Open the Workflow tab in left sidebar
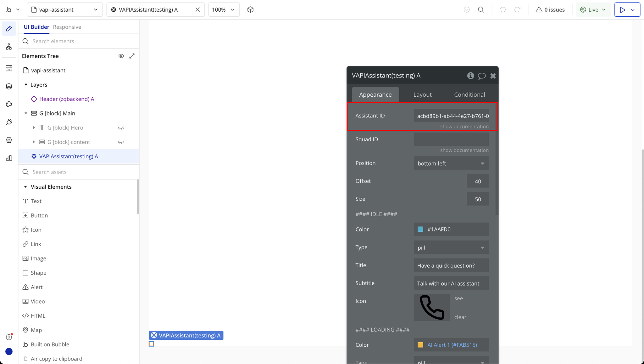This screenshot has height=364, width=644. pos(9,47)
